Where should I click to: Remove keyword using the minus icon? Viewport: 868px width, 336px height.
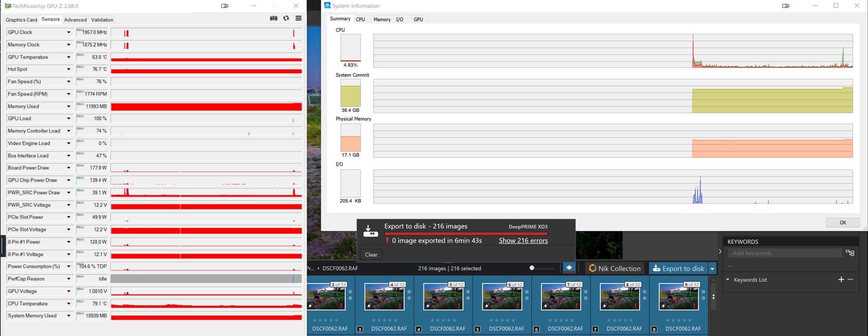850,279
